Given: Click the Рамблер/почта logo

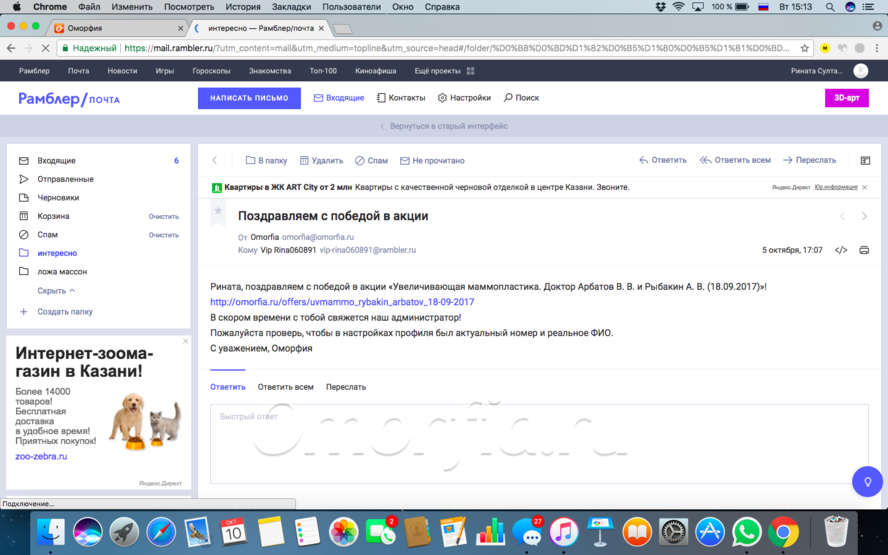Looking at the screenshot, I should click(x=69, y=99).
